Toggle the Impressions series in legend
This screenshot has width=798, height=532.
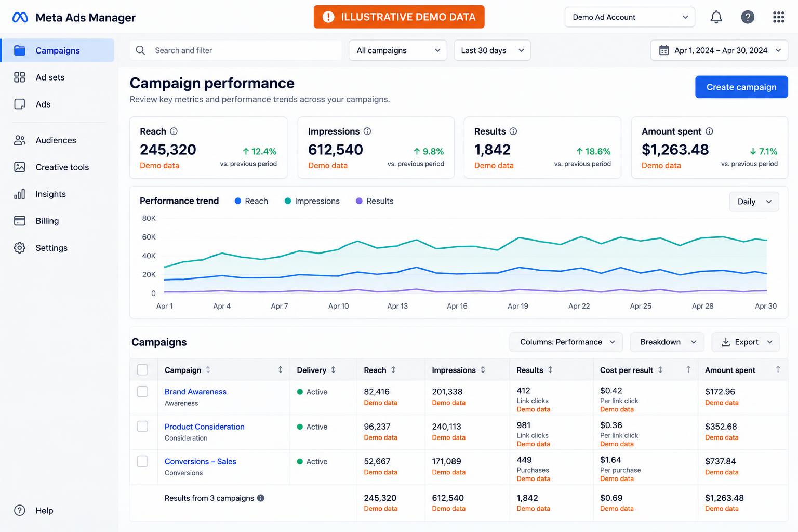pos(312,201)
